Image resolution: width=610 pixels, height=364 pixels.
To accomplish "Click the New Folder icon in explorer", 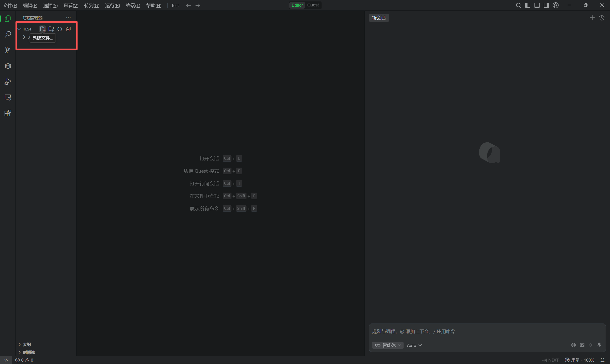I will point(51,29).
